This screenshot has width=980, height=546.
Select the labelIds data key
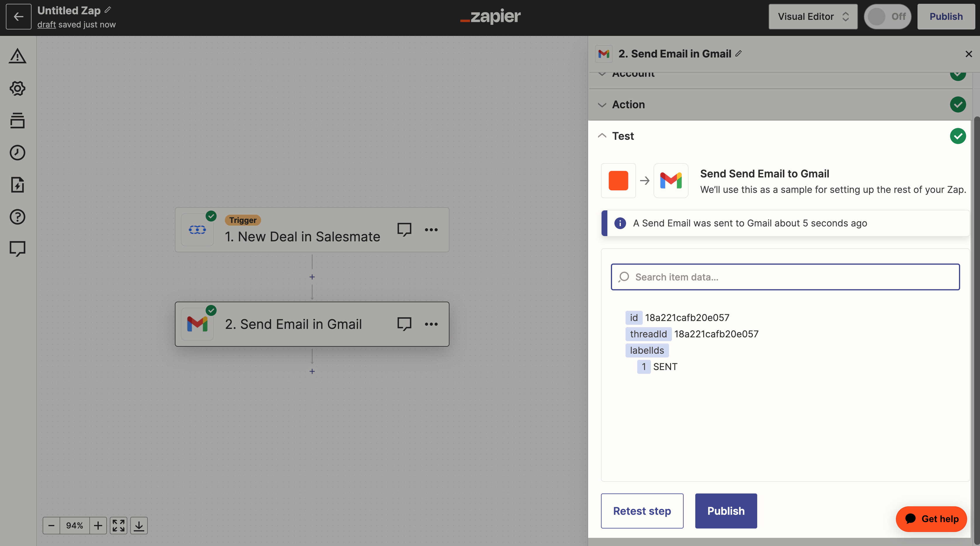coord(647,350)
